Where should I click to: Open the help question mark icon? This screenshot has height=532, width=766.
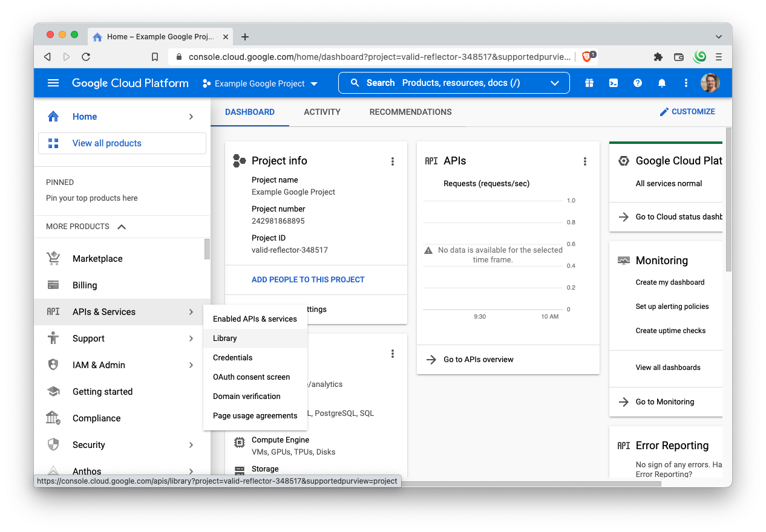tap(638, 83)
